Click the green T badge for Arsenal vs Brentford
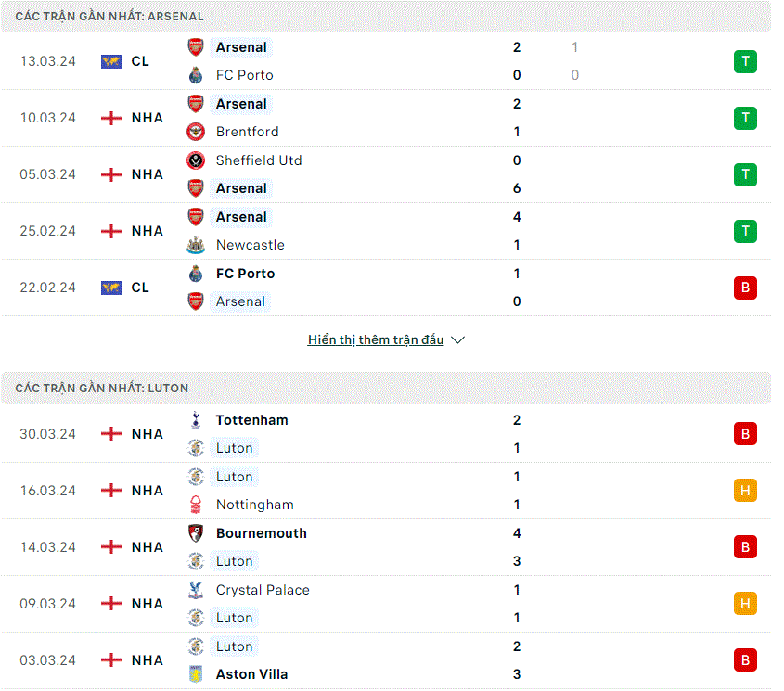The height and width of the screenshot is (691, 784). pyautogui.click(x=745, y=118)
